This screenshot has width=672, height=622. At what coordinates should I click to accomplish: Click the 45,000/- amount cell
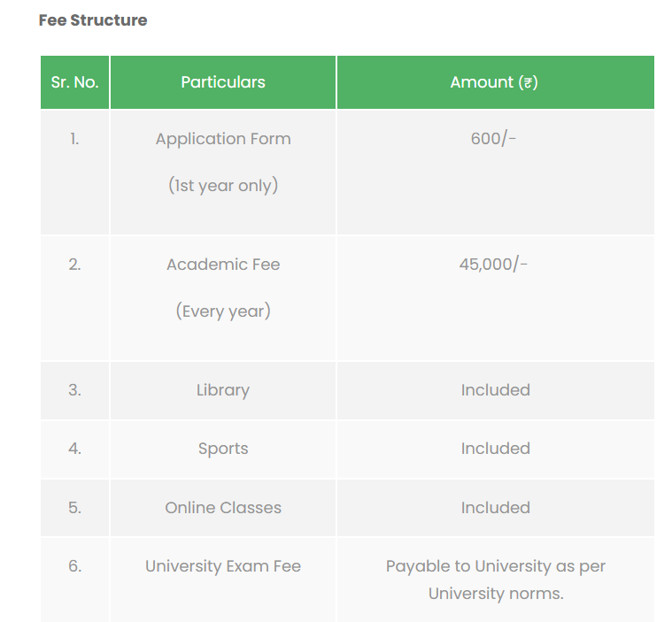pos(494,265)
